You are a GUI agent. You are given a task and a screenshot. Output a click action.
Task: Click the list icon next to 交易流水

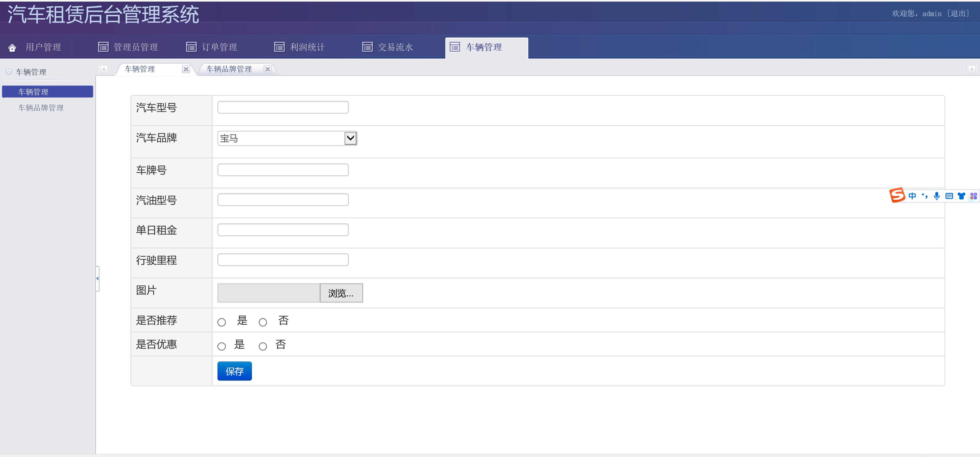[367, 47]
